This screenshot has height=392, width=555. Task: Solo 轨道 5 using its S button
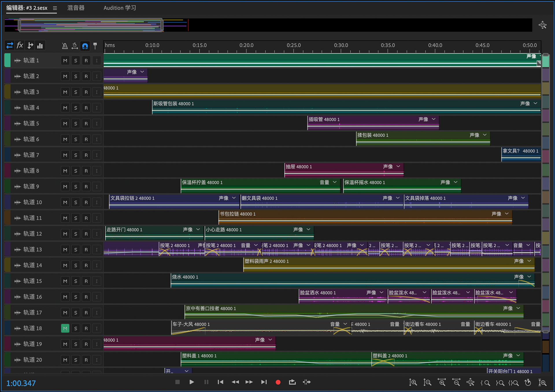(x=76, y=124)
